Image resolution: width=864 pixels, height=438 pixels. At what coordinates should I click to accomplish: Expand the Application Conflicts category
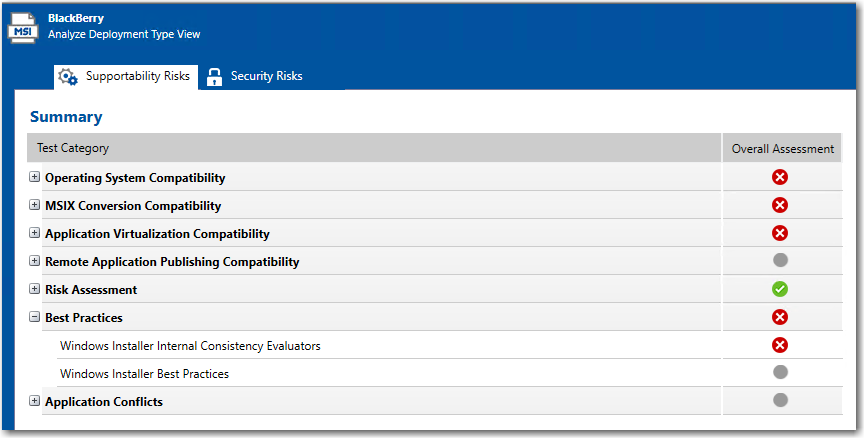35,402
